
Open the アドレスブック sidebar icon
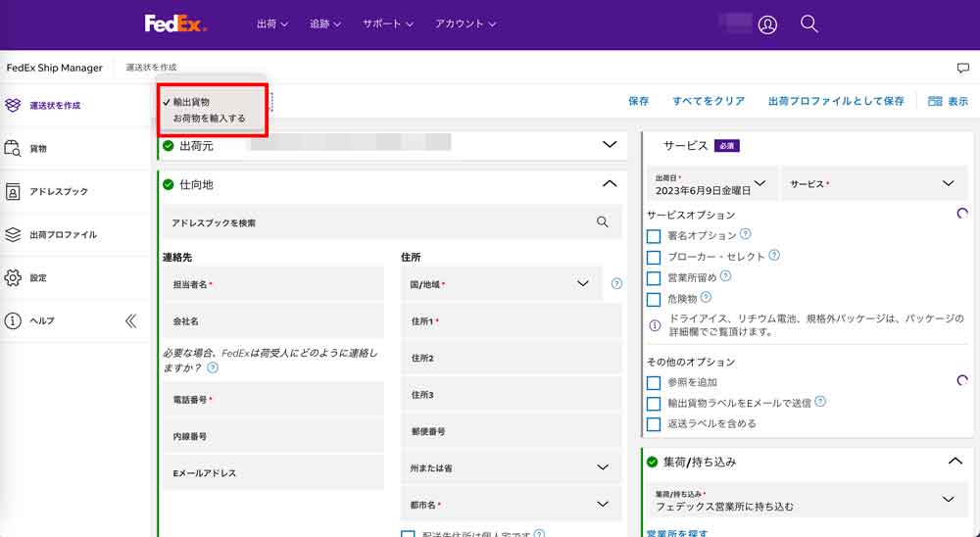[x=13, y=191]
